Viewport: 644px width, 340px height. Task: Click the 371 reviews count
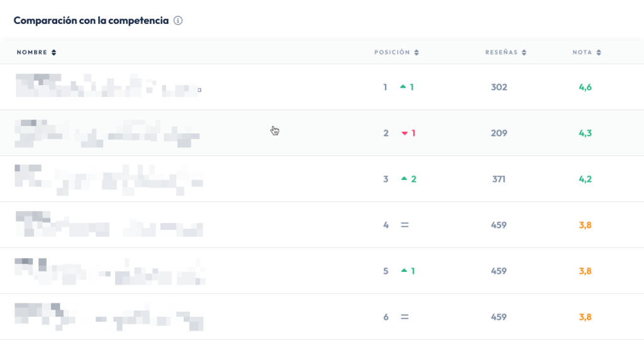point(499,179)
